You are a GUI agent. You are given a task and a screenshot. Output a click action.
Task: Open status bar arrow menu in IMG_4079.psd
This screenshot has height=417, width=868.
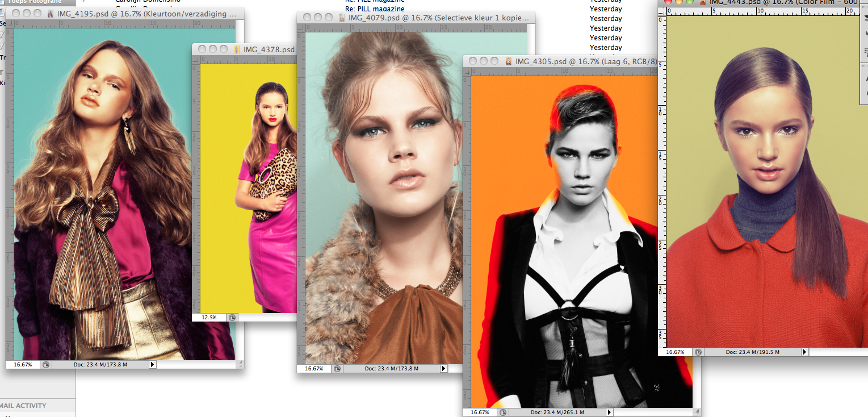tap(443, 369)
